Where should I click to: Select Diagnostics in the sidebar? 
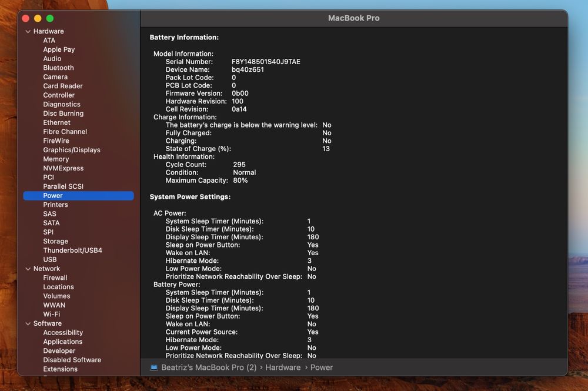tap(62, 104)
